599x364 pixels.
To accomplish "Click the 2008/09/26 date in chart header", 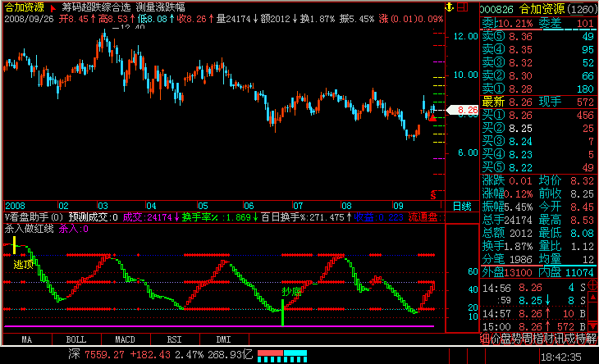I will pyautogui.click(x=29, y=19).
